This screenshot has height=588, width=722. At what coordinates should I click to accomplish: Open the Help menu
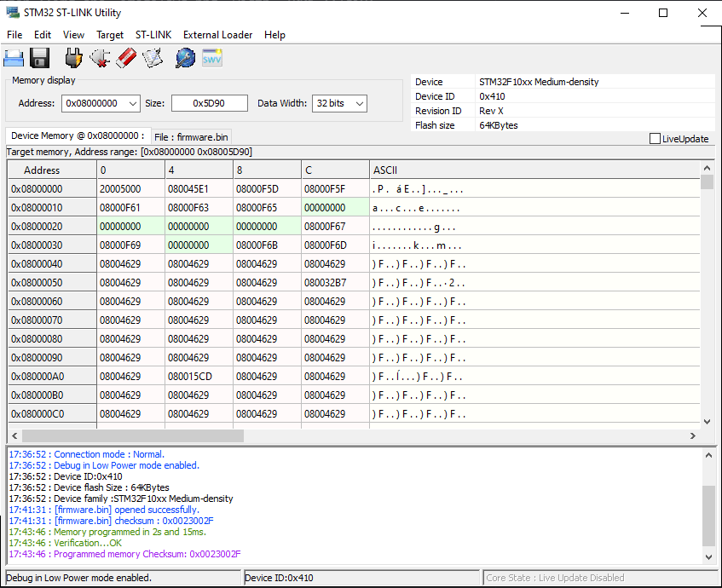274,35
